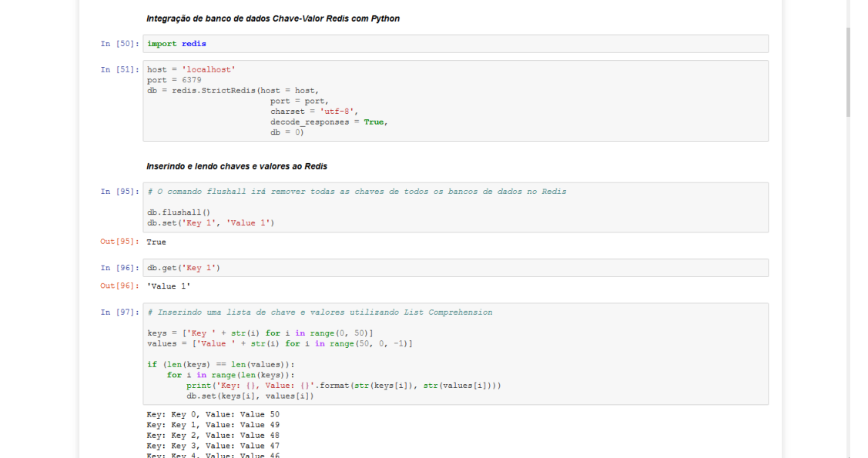This screenshot has height=458, width=868.
Task: Click the print format statement line
Action: click(x=344, y=386)
